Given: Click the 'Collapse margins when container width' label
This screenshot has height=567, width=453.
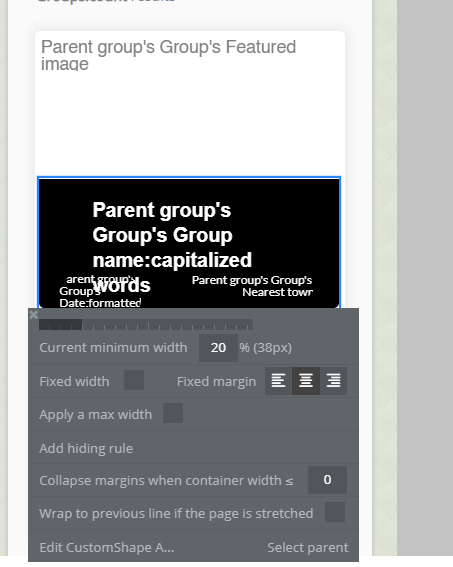Looking at the screenshot, I should click(x=166, y=481).
